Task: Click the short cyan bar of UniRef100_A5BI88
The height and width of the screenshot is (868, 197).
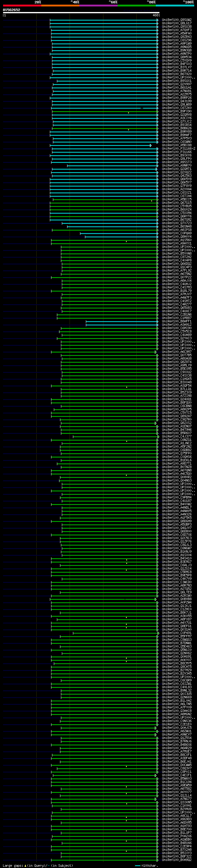Action: [x=101, y=145]
